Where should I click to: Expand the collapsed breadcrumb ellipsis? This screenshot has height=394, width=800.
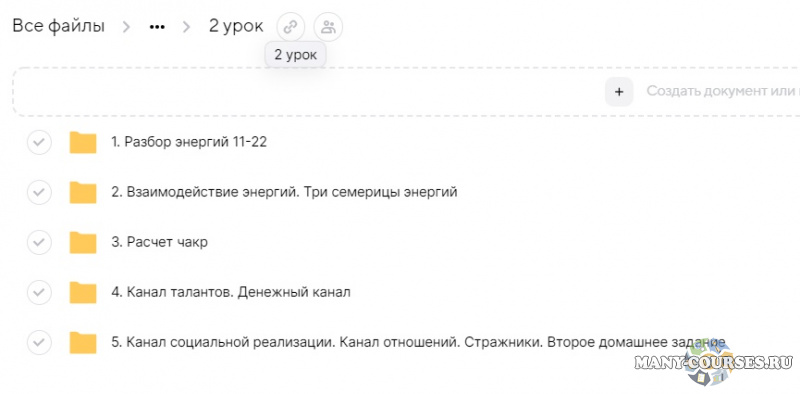157,27
